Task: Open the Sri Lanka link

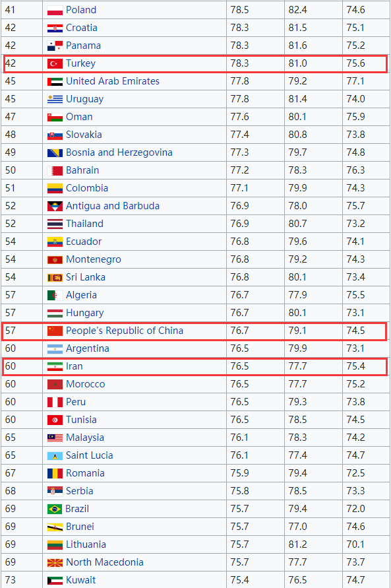Action: click(86, 277)
